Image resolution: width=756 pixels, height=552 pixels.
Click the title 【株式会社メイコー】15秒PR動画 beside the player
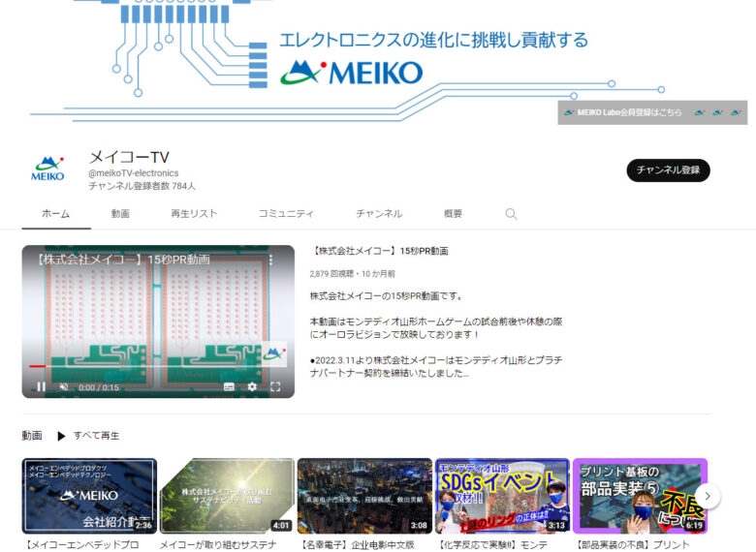click(379, 251)
